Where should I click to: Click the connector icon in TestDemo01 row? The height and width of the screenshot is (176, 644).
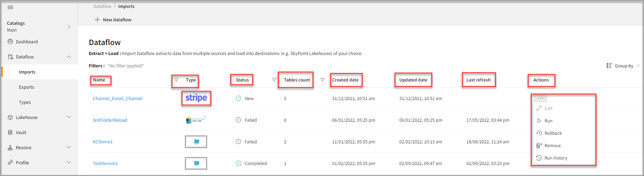(x=196, y=163)
